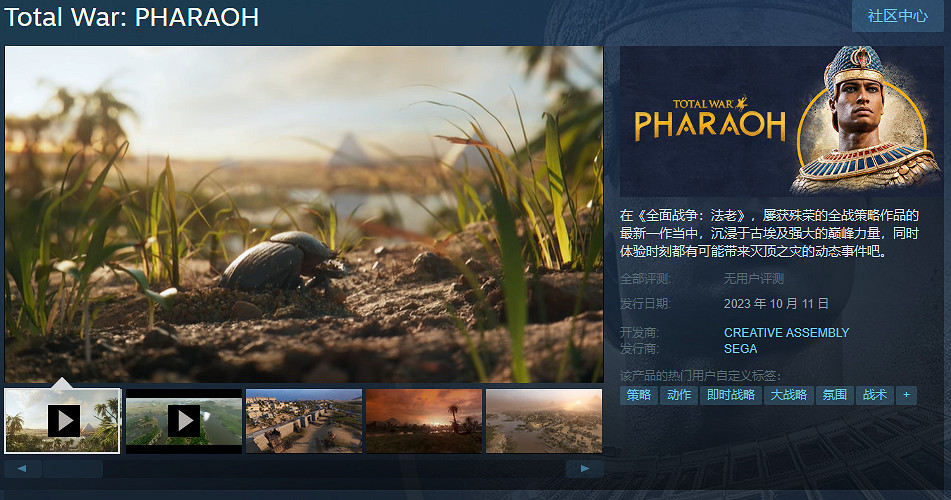Click the thumbnail strip scrollbar handle
Image resolution: width=951 pixels, height=500 pixels.
(73, 468)
